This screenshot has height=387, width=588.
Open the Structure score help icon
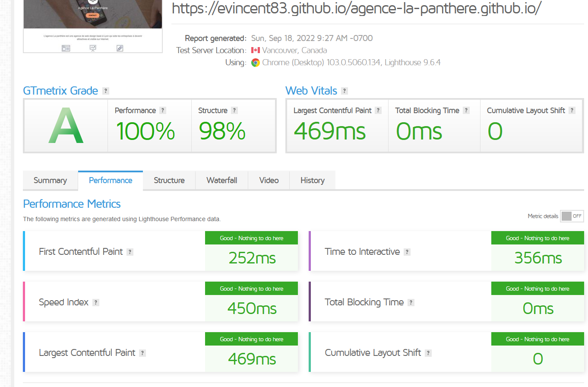(234, 110)
